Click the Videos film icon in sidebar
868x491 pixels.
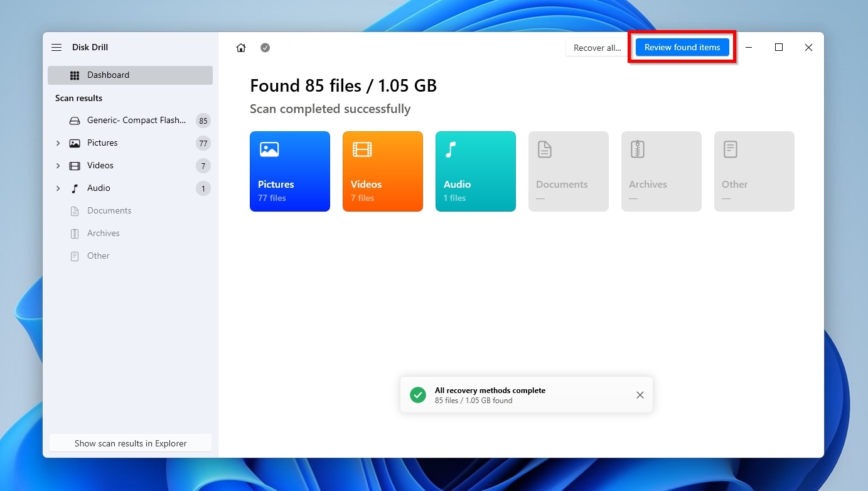click(x=75, y=166)
